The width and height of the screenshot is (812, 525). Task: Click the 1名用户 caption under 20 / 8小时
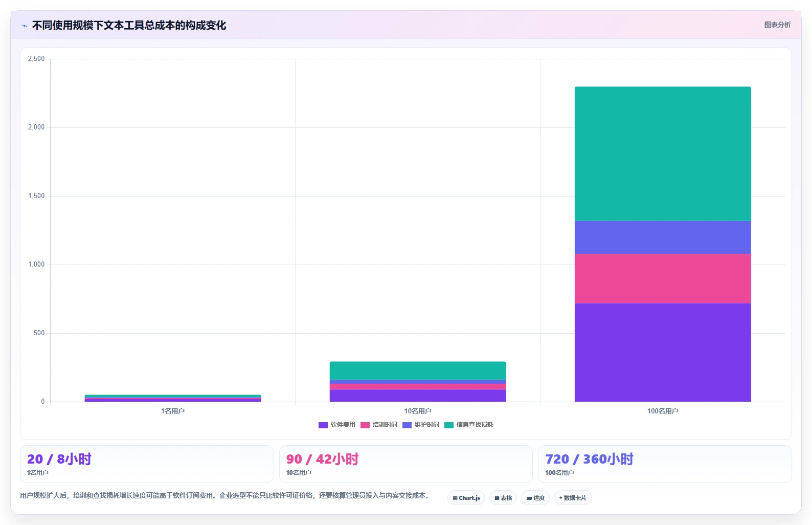click(x=38, y=473)
